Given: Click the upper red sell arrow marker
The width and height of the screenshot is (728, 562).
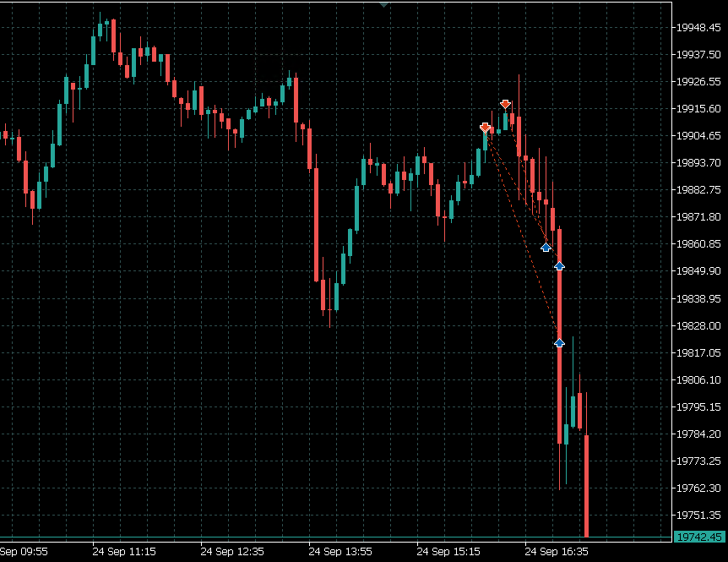Looking at the screenshot, I should pos(505,104).
